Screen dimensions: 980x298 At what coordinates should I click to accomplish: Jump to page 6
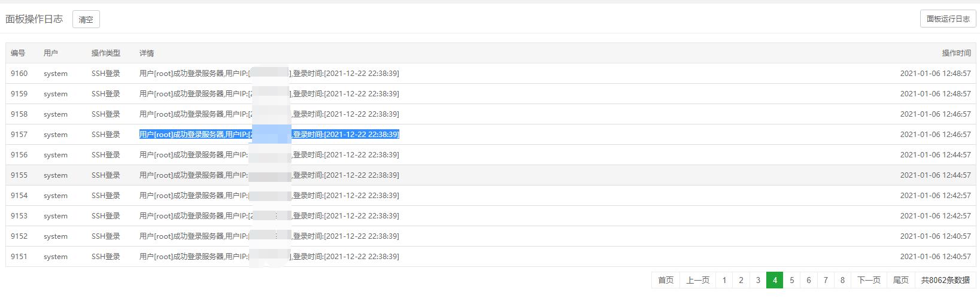pyautogui.click(x=808, y=280)
